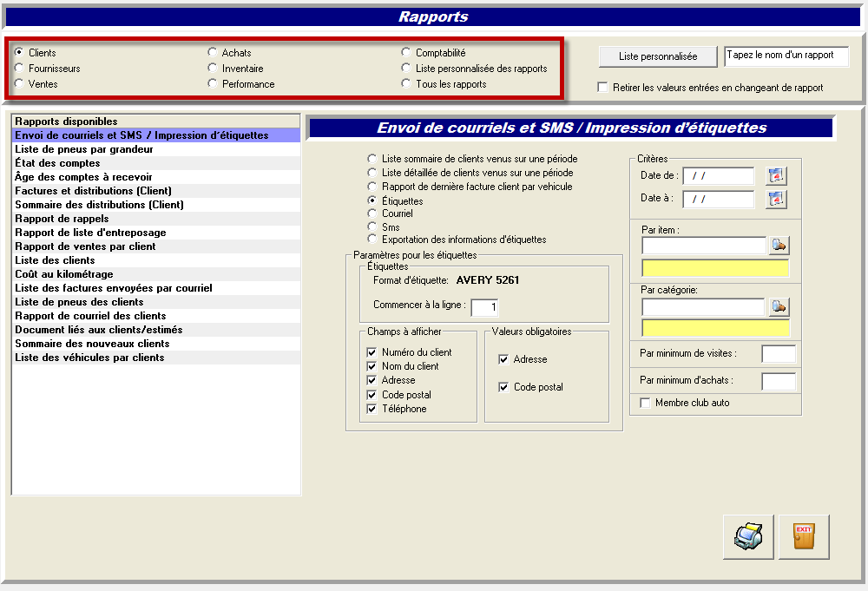Click the Commencer à la ligne field

point(484,307)
